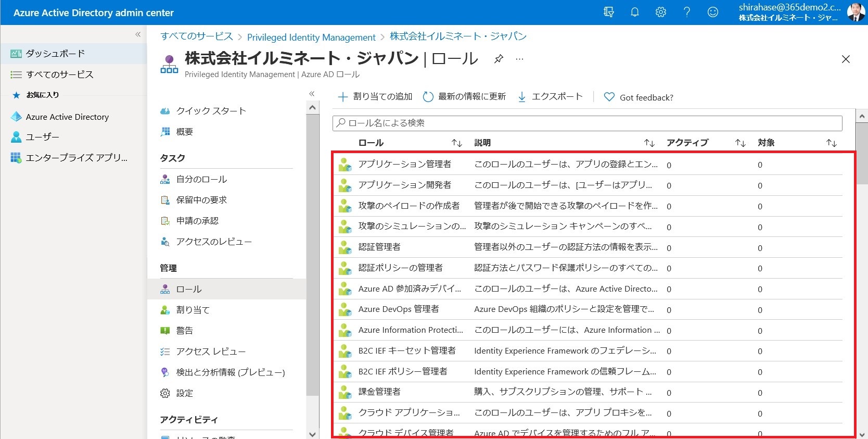The width and height of the screenshot is (868, 439).
Task: Open アクセス レビュー under 管理
Action: (226, 352)
